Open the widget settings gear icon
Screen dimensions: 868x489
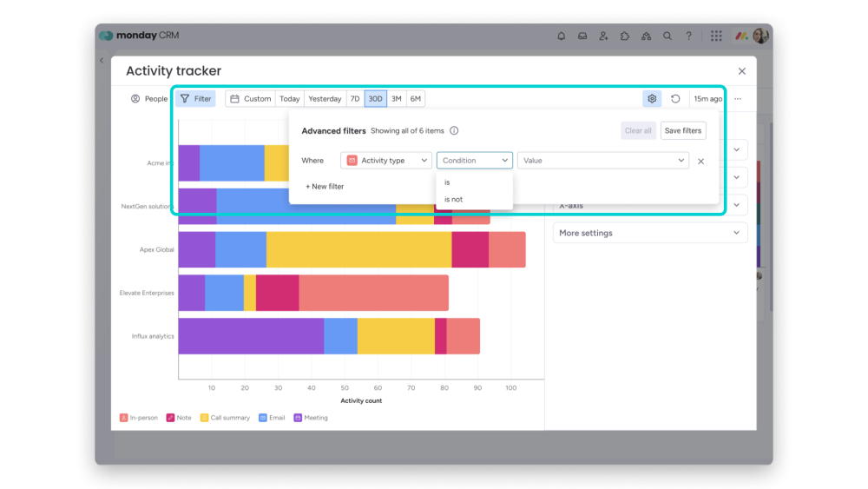[x=652, y=98]
